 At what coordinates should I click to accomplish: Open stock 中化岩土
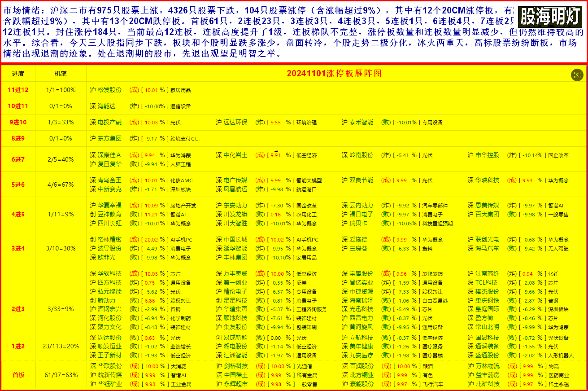tap(235, 155)
